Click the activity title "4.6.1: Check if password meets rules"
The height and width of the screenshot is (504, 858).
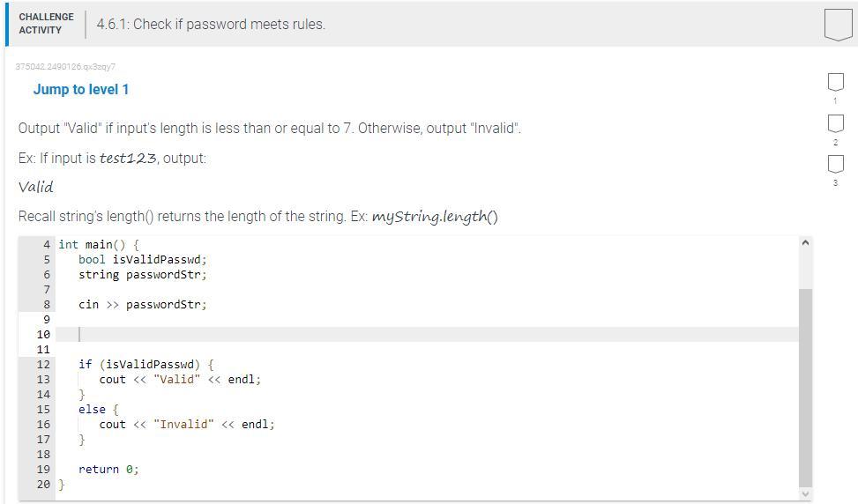coord(211,24)
